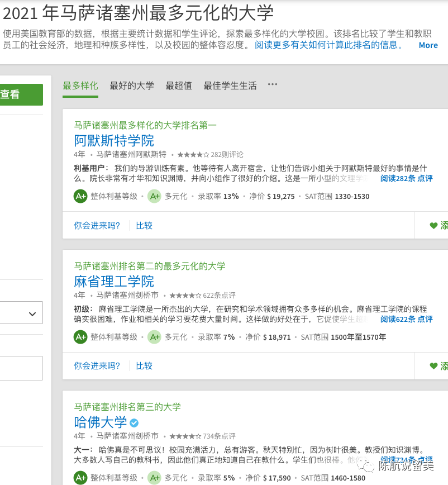
Task: Click 622条点评 beside the 麻省理工学院 stars
Action: [x=219, y=295]
